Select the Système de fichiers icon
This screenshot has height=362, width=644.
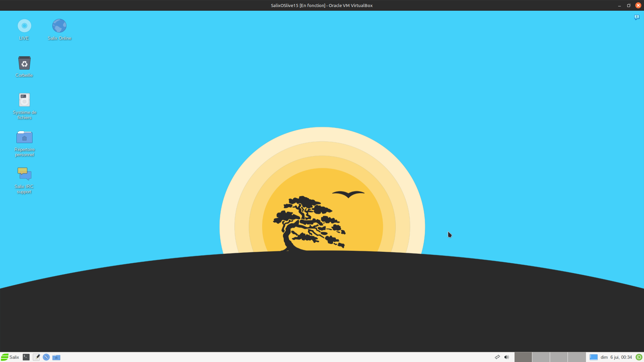(24, 100)
